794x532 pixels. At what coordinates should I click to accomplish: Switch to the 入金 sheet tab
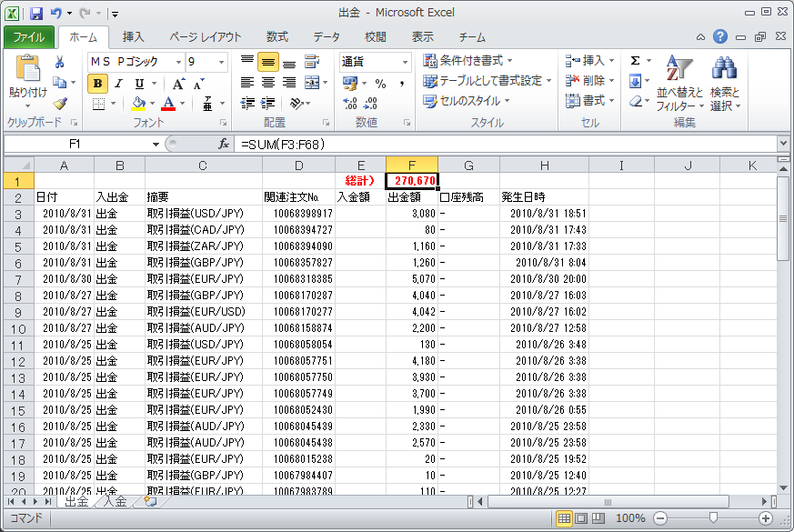tap(115, 500)
